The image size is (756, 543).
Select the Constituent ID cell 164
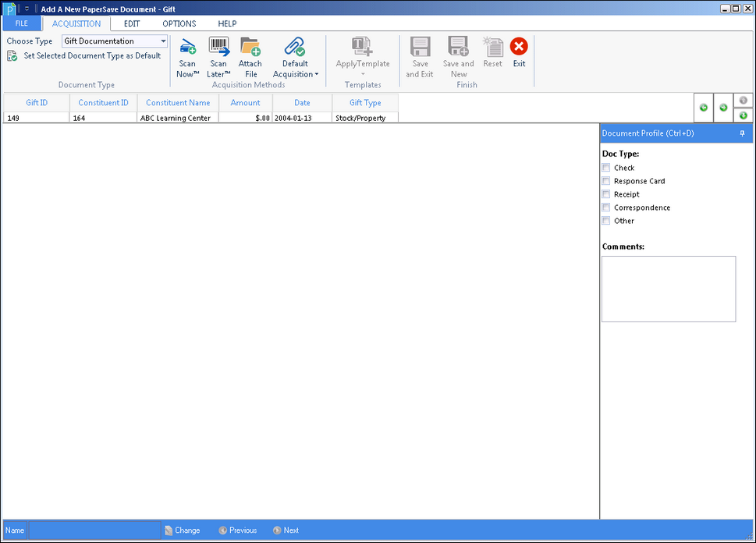coord(103,118)
